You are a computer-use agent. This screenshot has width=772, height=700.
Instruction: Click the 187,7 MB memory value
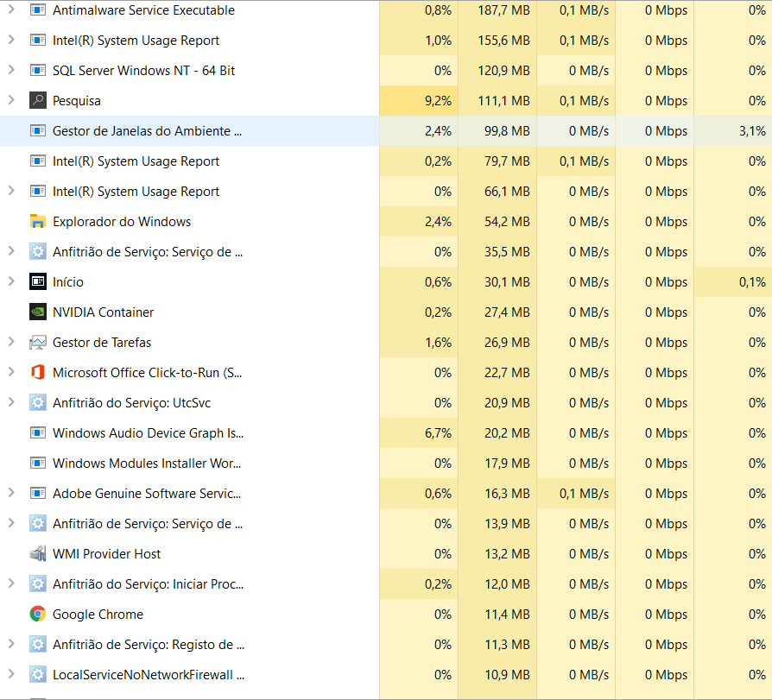pyautogui.click(x=503, y=10)
